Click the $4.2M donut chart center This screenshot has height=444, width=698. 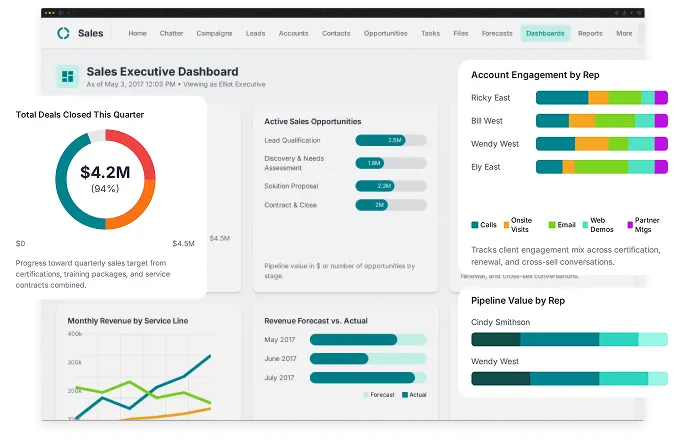click(105, 178)
